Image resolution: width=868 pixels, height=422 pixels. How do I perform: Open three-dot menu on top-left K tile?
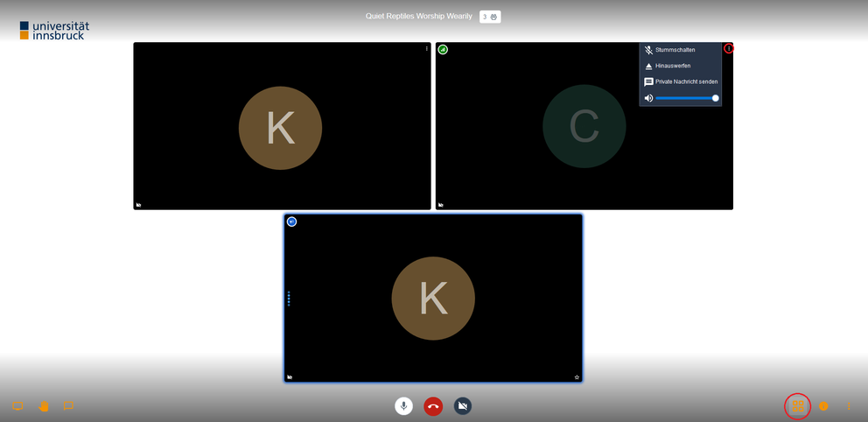pyautogui.click(x=427, y=49)
